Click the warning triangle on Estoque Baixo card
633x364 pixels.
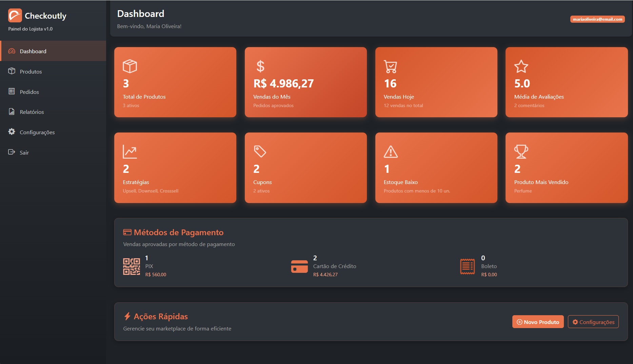390,152
